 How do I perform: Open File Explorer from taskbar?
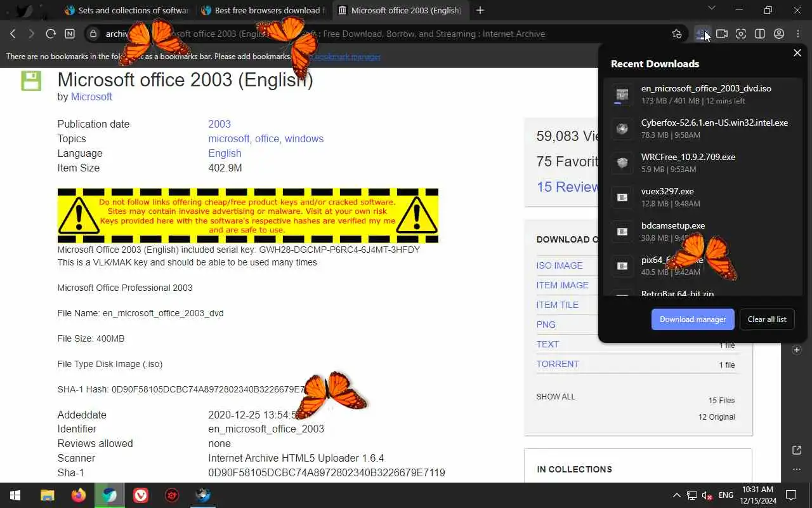[x=48, y=495]
